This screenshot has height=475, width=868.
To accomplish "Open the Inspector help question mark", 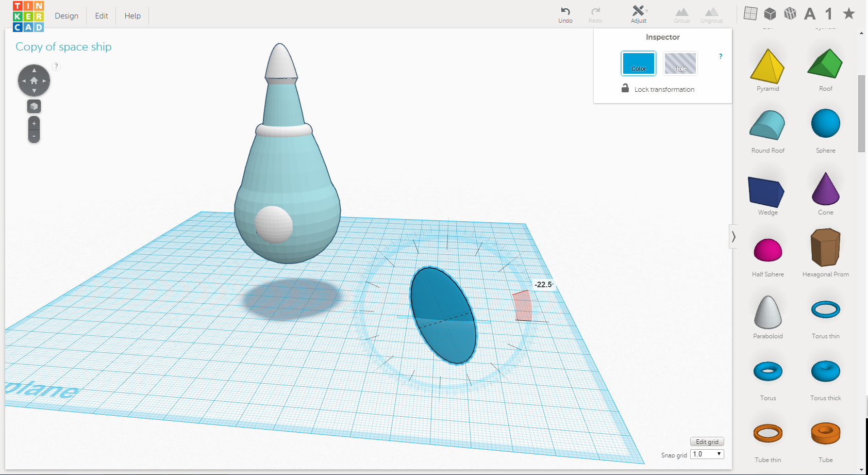I will tap(721, 56).
